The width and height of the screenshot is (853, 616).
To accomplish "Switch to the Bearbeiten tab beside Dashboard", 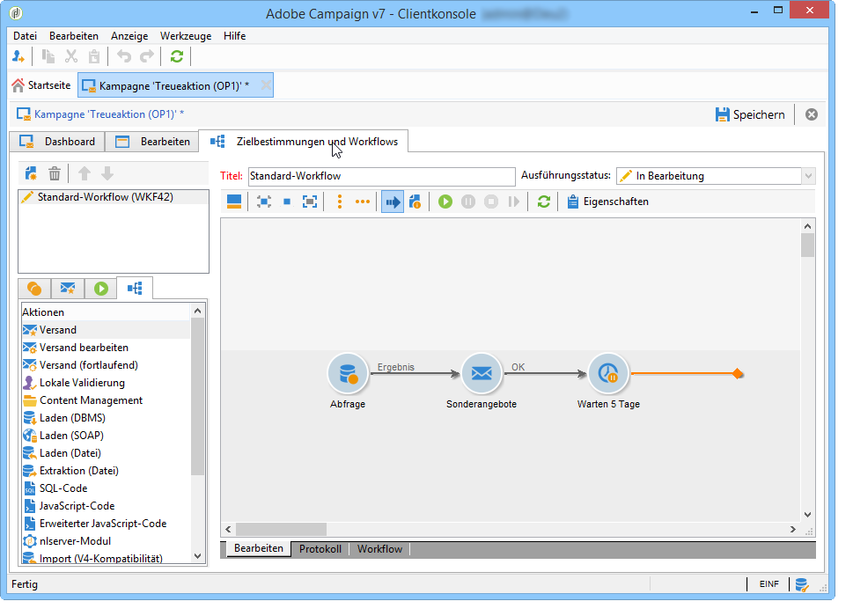I will tap(153, 142).
